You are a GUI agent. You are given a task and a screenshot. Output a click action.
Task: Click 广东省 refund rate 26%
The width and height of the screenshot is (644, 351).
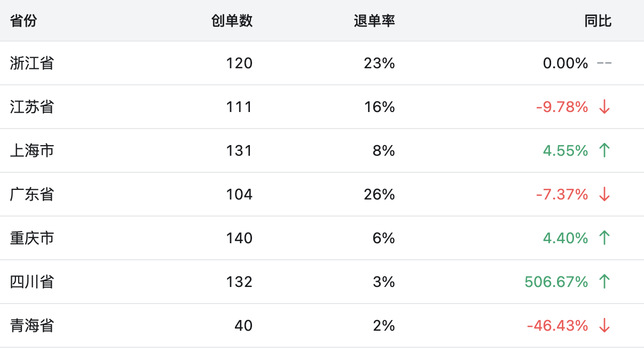379,194
